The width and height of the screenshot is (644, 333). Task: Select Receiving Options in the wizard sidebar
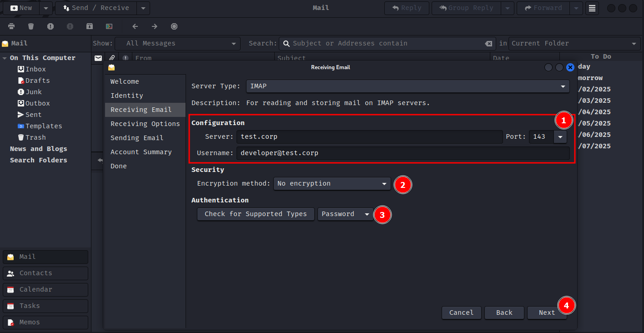pos(145,124)
